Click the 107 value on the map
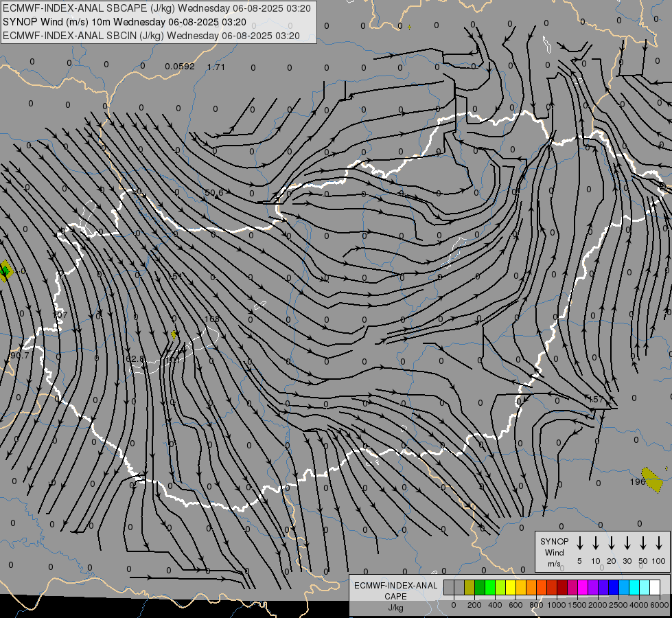This screenshot has height=618, width=672. [60, 314]
